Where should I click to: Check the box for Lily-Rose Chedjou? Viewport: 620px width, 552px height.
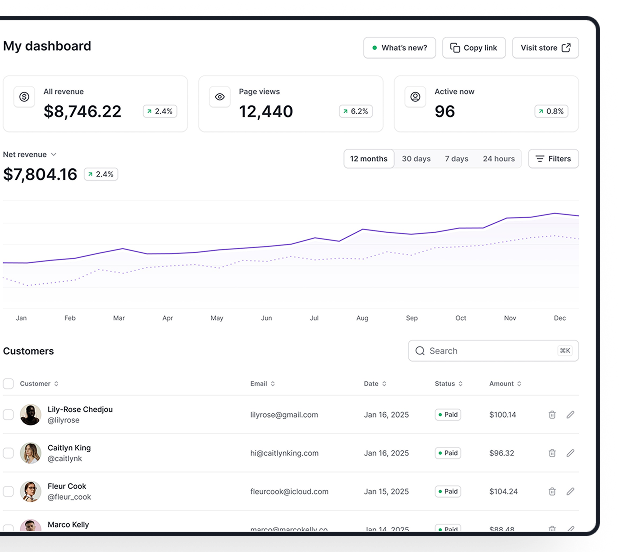(x=9, y=414)
